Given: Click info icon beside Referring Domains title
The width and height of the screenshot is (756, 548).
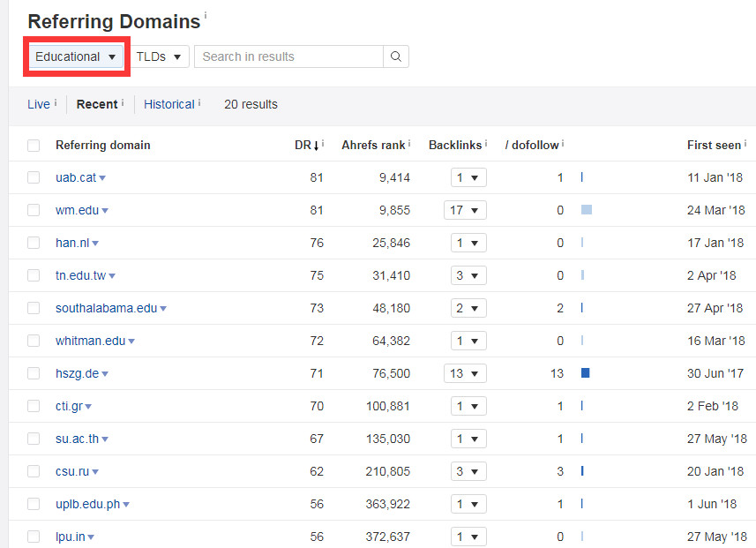Looking at the screenshot, I should [206, 15].
